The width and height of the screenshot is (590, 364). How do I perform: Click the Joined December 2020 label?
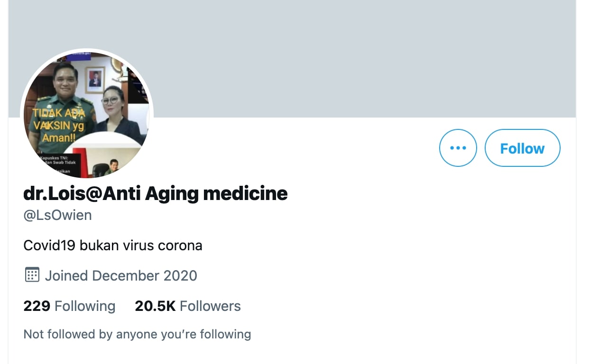point(121,275)
